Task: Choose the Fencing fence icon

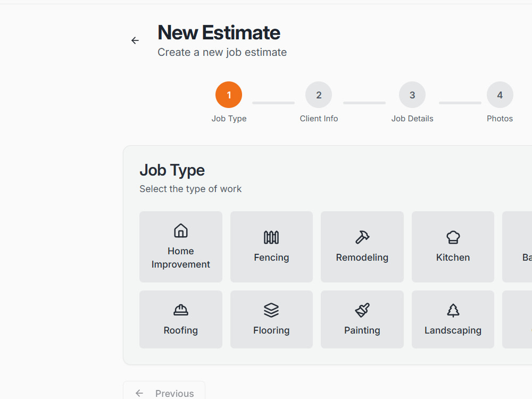Action: [271, 237]
